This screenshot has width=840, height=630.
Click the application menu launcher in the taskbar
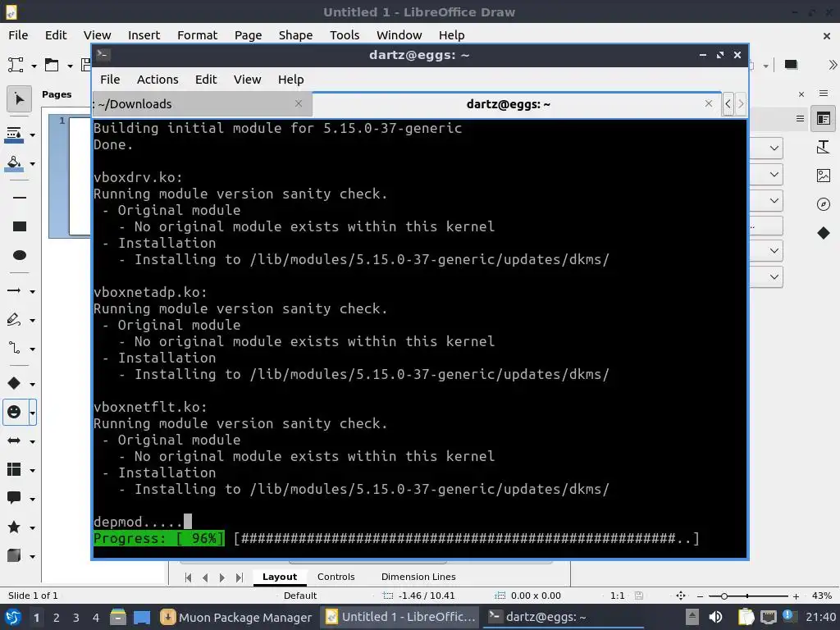click(13, 617)
